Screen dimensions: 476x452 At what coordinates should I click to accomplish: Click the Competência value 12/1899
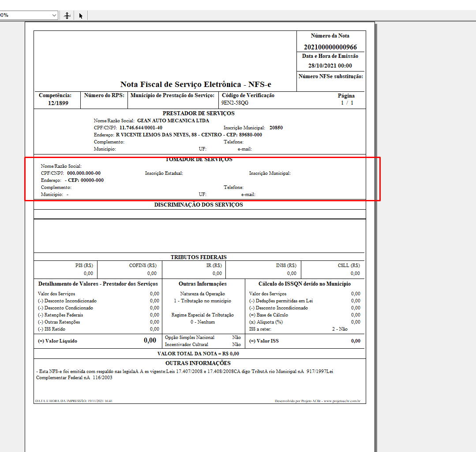pyautogui.click(x=58, y=103)
